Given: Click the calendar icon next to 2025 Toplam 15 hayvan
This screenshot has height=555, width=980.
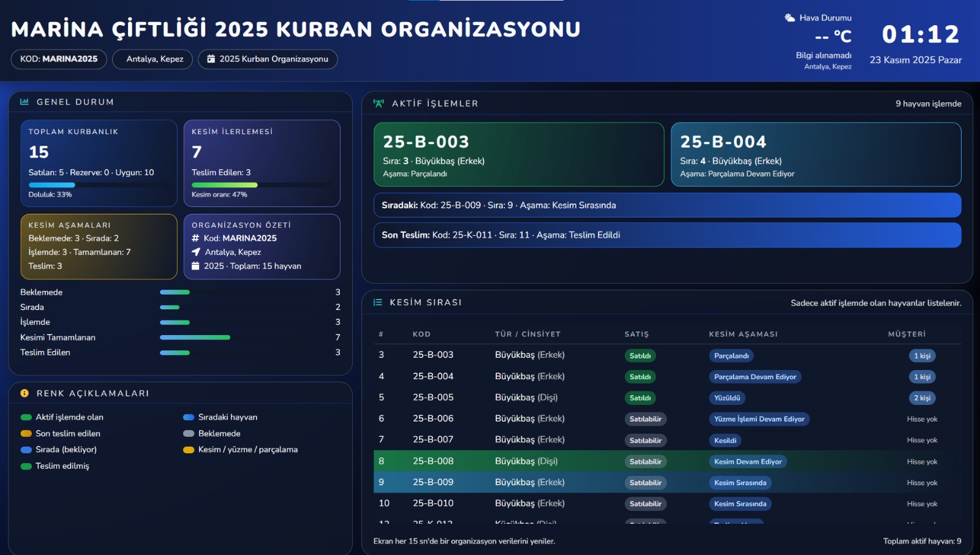Looking at the screenshot, I should [x=197, y=266].
